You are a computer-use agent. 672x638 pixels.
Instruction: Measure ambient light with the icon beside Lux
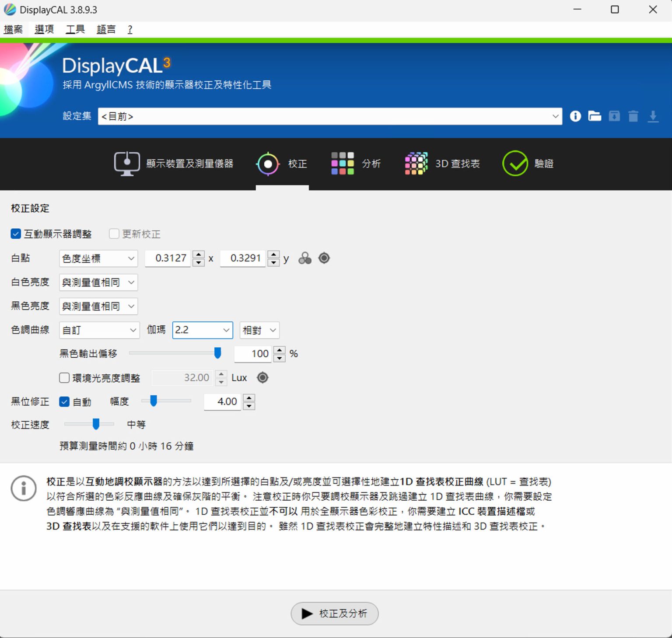[x=262, y=378]
